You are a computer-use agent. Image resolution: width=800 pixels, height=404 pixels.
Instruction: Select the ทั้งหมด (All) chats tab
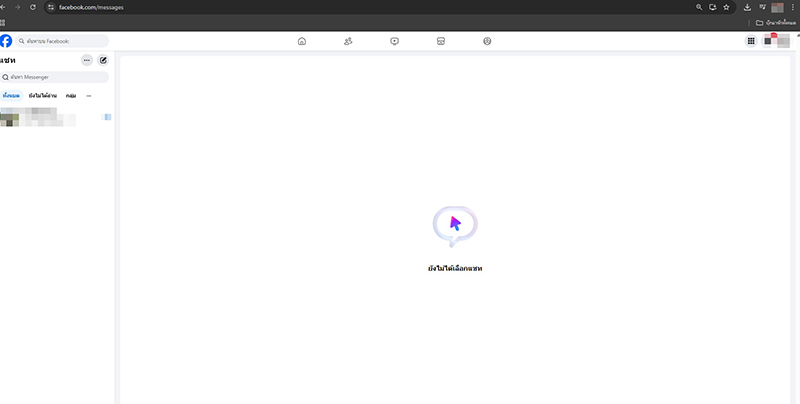[x=12, y=96]
